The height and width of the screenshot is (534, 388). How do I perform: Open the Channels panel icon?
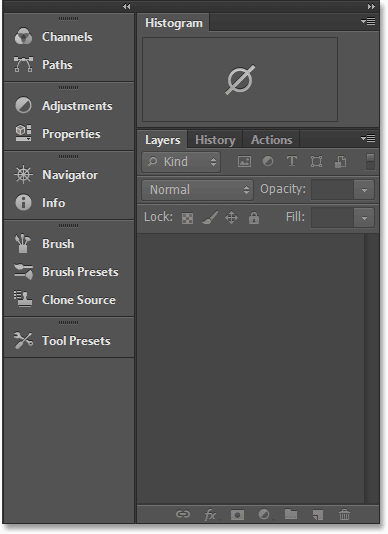coord(23,36)
